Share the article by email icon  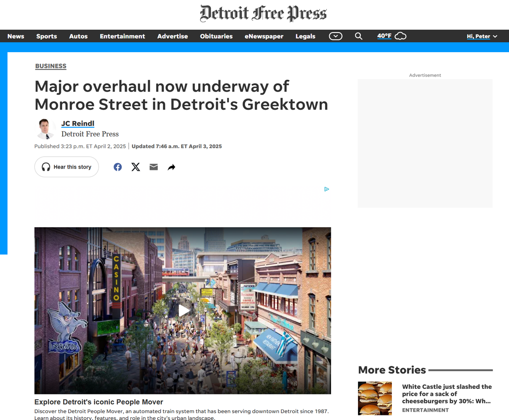[x=153, y=167]
